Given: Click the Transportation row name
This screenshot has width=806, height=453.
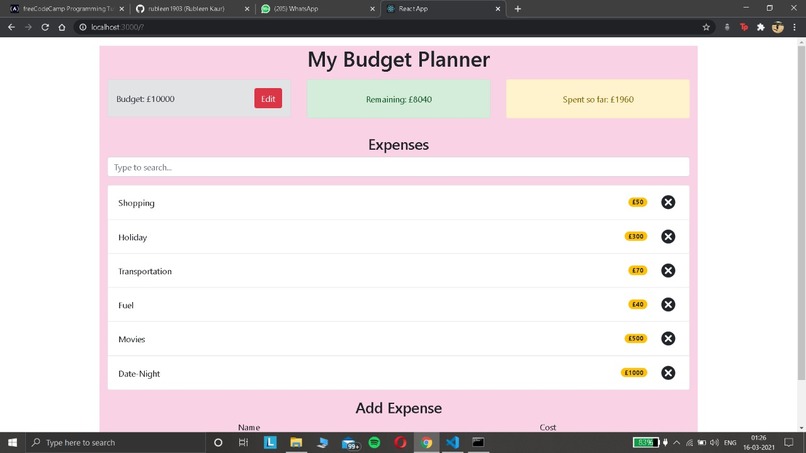Looking at the screenshot, I should [x=145, y=271].
